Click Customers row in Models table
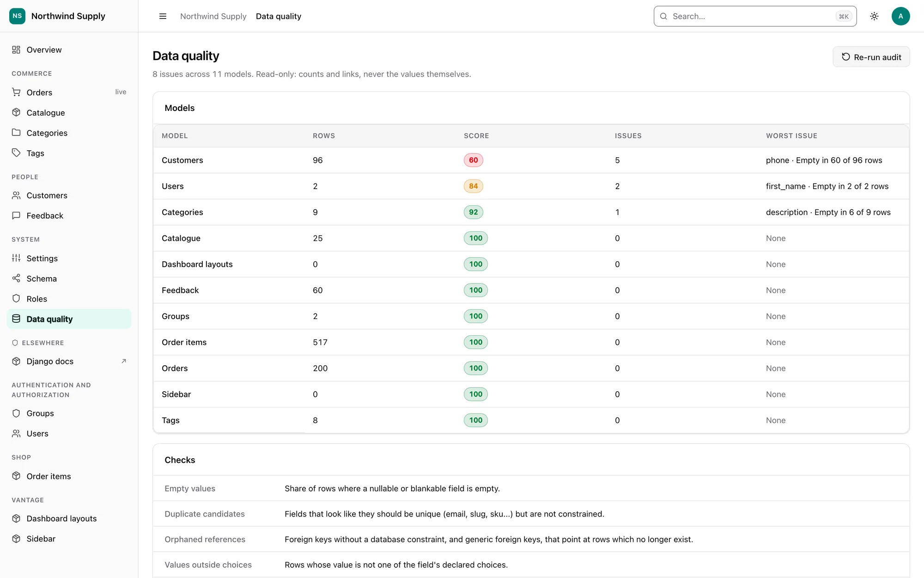This screenshot has width=924, height=578. click(x=531, y=160)
